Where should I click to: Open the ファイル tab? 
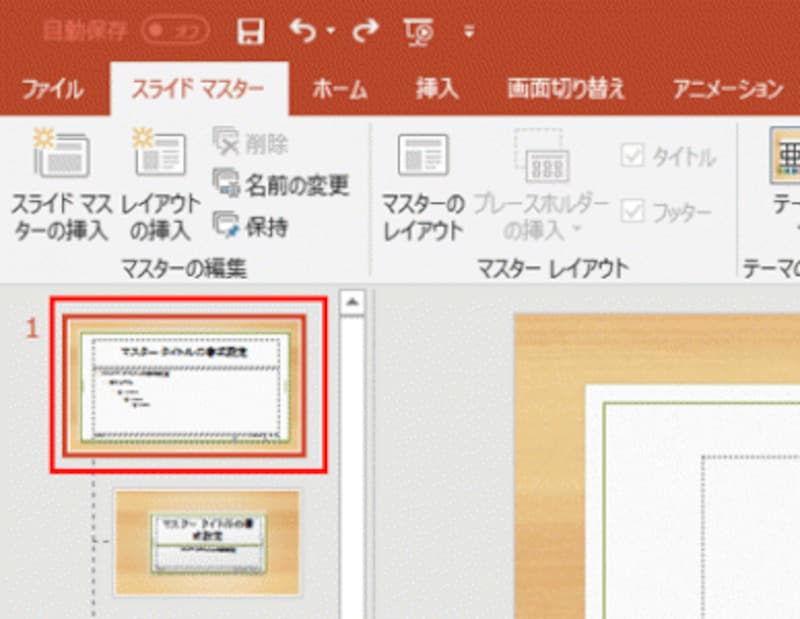coord(53,90)
